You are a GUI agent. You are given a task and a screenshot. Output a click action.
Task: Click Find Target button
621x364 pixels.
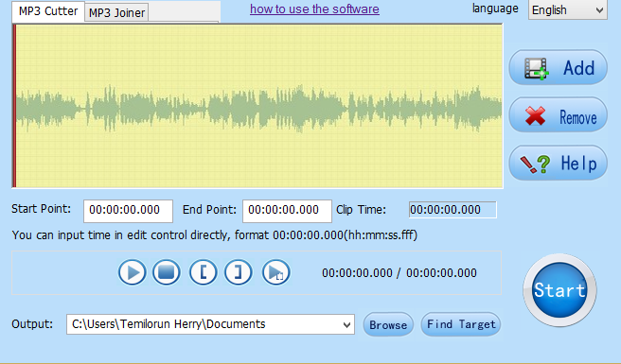[461, 324]
